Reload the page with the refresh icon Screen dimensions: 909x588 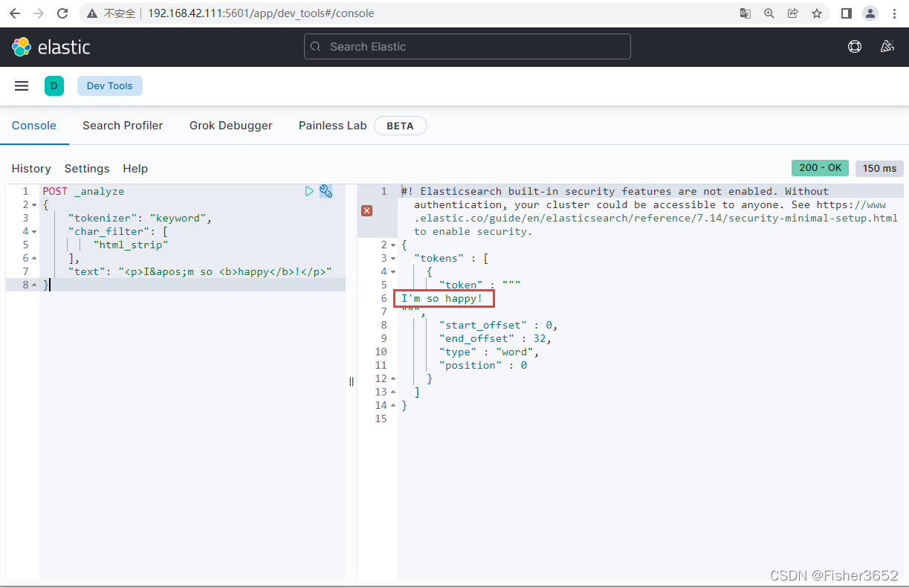point(62,13)
